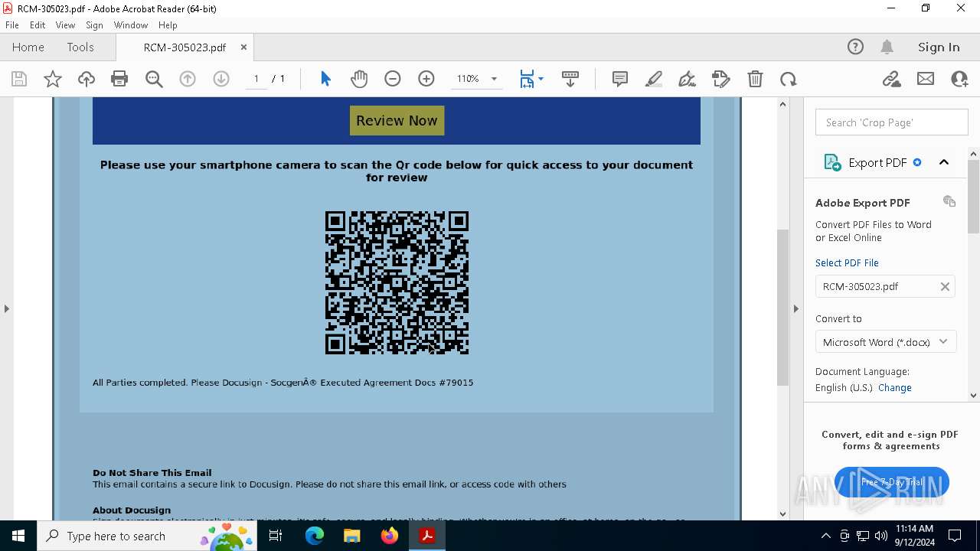Open the request signature tool
The height and width of the screenshot is (551, 980).
720,79
